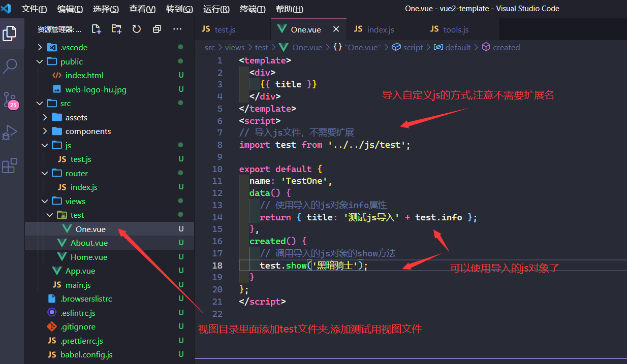
Task: Collapse all folders in explorer
Action: tap(157, 29)
